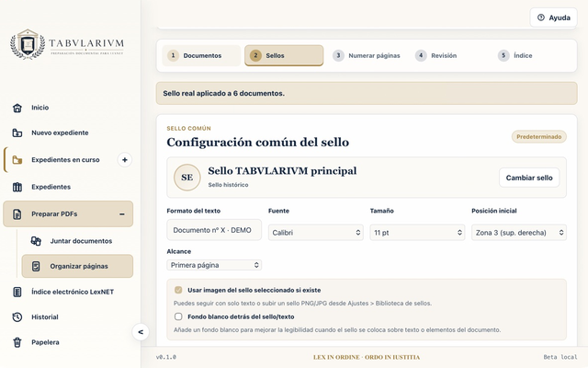Viewport: 588px width, 368px height.
Task: Click the help question mark icon
Action: coord(541,17)
